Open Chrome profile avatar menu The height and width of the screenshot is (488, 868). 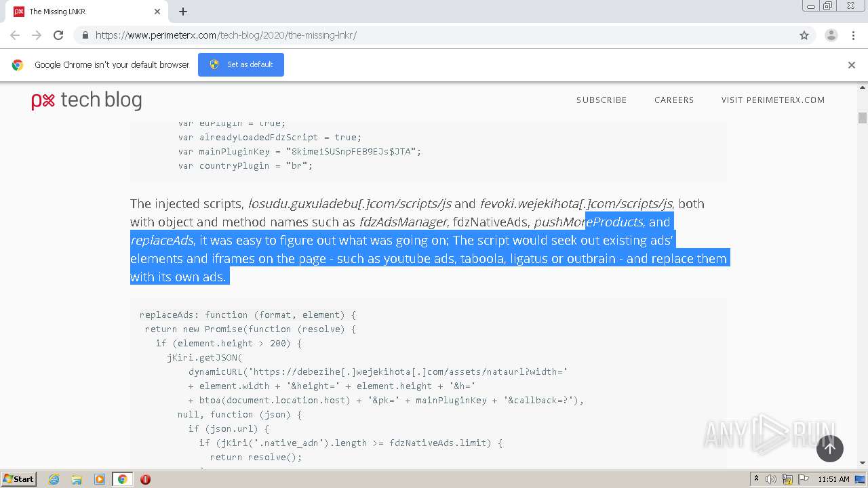pos(831,35)
